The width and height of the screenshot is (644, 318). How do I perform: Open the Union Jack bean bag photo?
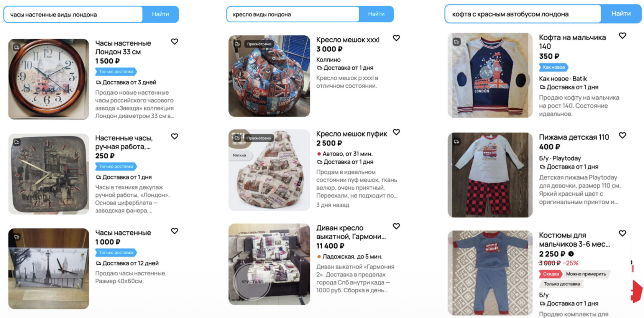[x=269, y=76]
